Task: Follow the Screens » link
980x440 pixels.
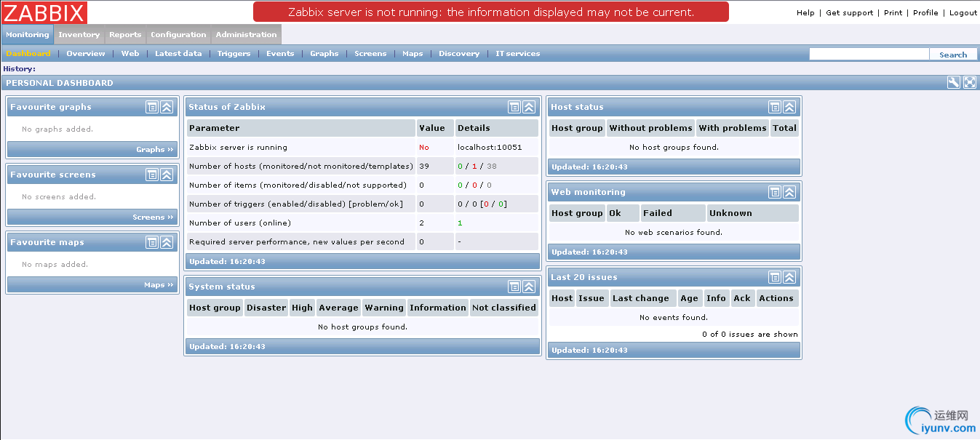Action: [154, 217]
